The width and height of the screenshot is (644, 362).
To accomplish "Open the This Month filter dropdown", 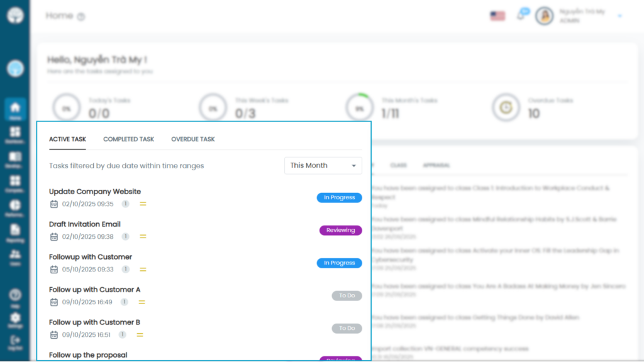I will coord(323,165).
